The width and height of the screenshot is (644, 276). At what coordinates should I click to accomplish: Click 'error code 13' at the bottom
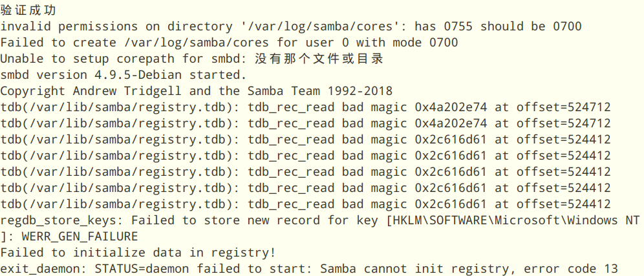[x=570, y=269]
